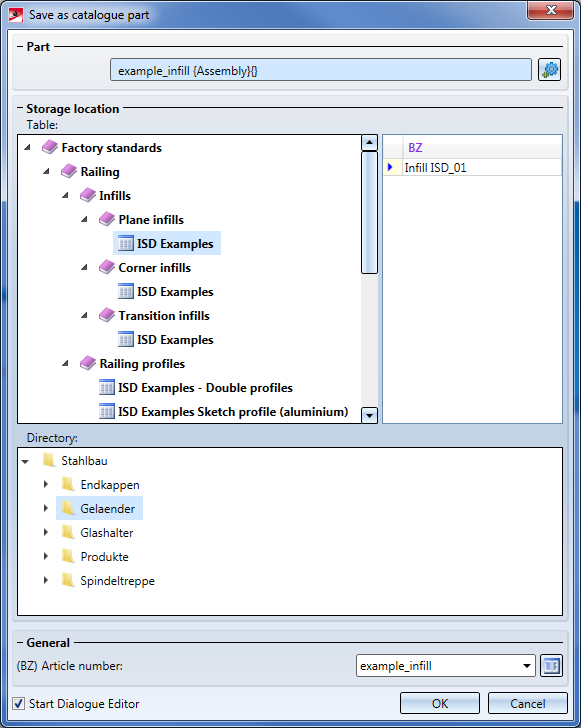The image size is (581, 728).
Task: Collapse the Railing profiles node
Action: click(65, 364)
